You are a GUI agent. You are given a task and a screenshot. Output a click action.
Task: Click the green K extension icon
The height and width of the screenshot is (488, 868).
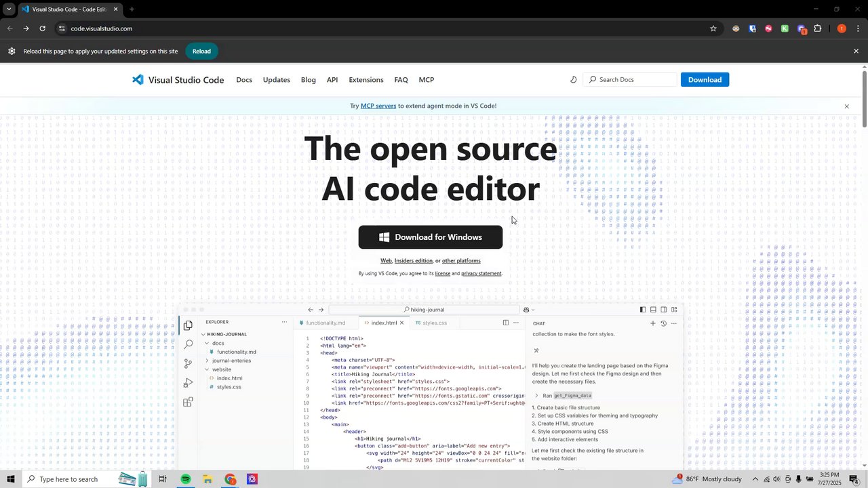(x=785, y=28)
